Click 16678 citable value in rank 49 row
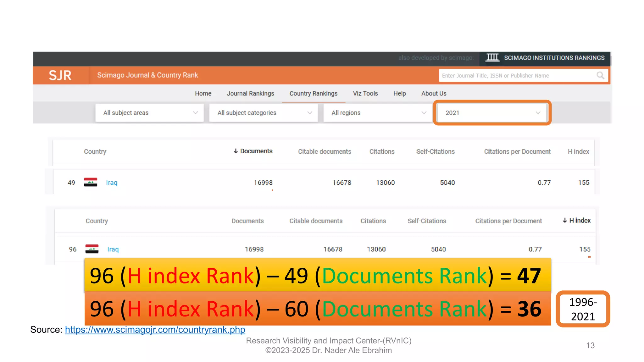 pyautogui.click(x=342, y=183)
